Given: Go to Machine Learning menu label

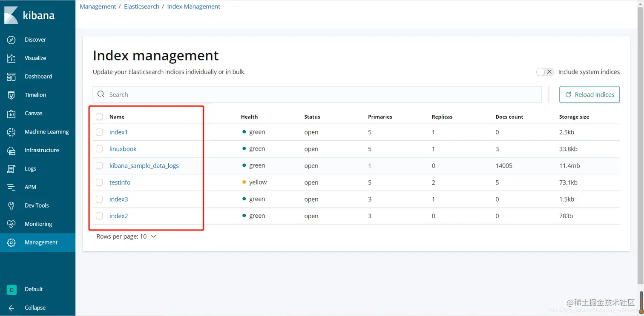Looking at the screenshot, I should click(47, 132).
